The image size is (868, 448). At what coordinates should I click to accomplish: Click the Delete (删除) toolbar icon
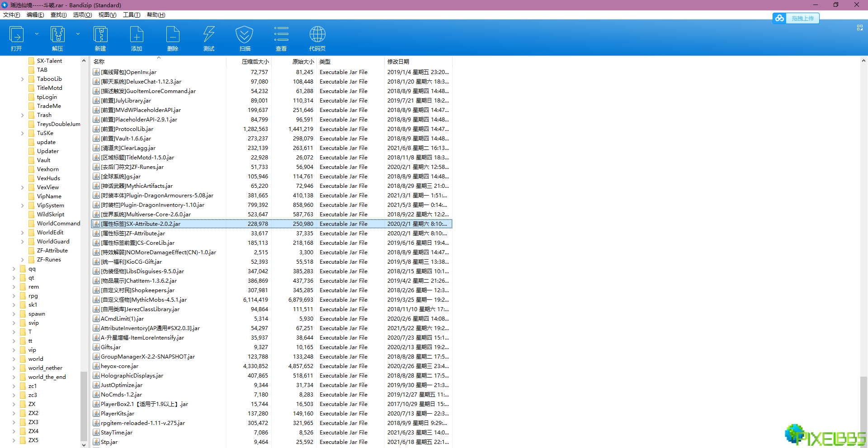173,35
